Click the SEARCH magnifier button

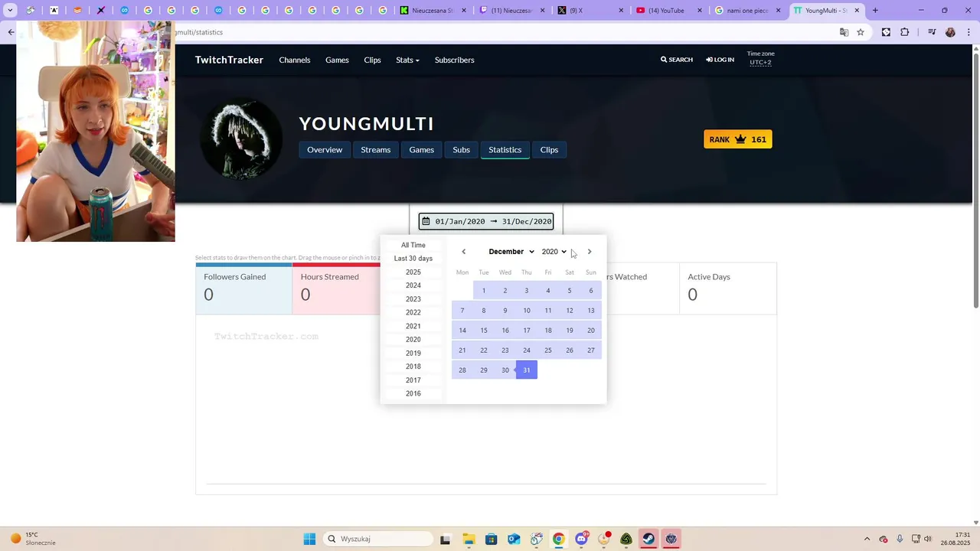coord(677,60)
